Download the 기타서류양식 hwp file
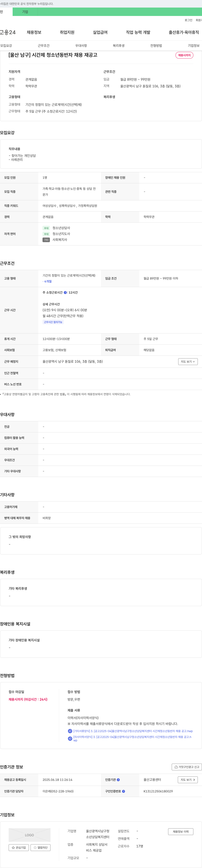 click(133, 731)
